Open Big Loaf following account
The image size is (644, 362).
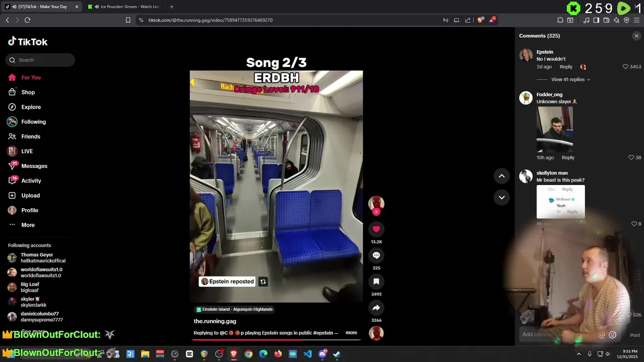tap(24, 287)
